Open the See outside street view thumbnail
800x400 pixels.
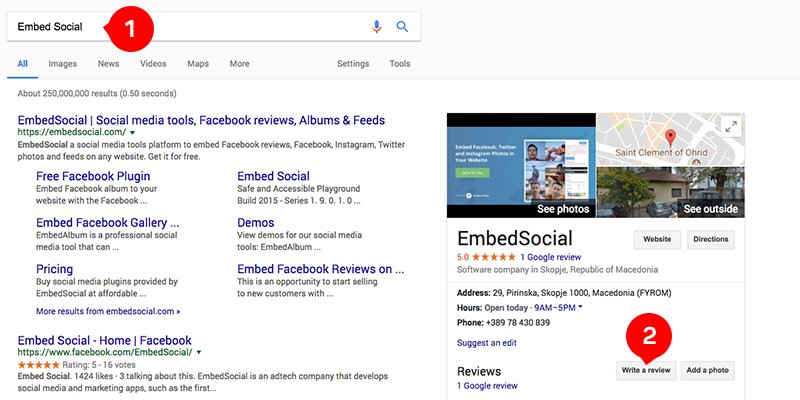[x=670, y=192]
